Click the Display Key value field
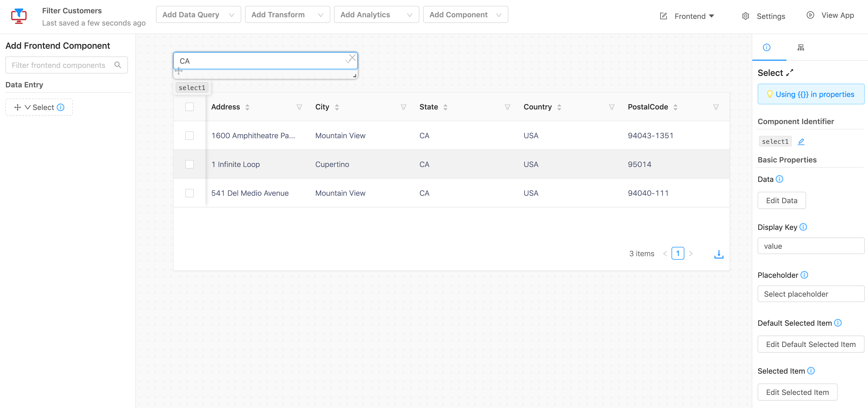 pos(811,246)
